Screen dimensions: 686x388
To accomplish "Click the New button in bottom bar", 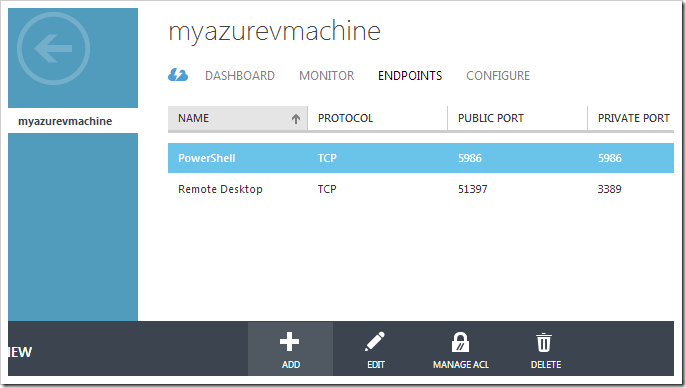I will click(20, 352).
